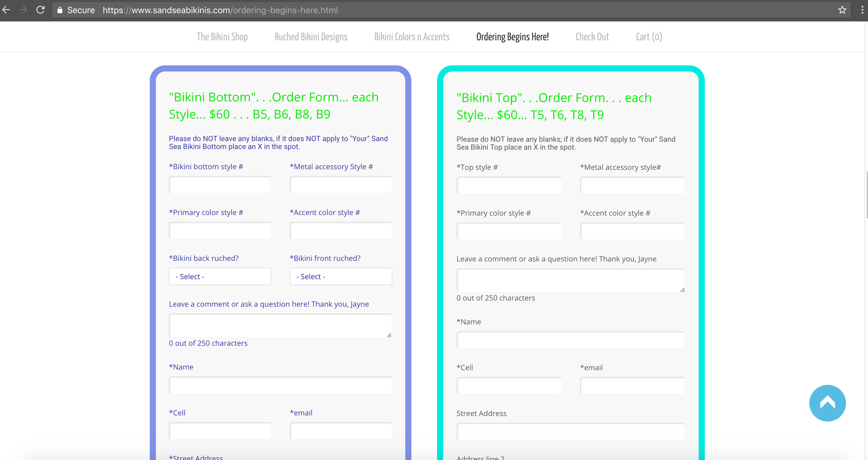Open Bikini back ruched dropdown
868x460 pixels.
click(x=220, y=276)
